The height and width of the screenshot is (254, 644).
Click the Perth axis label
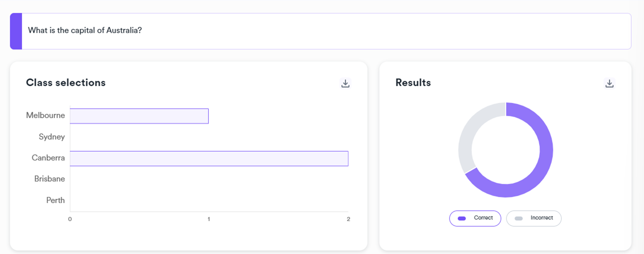click(x=55, y=200)
